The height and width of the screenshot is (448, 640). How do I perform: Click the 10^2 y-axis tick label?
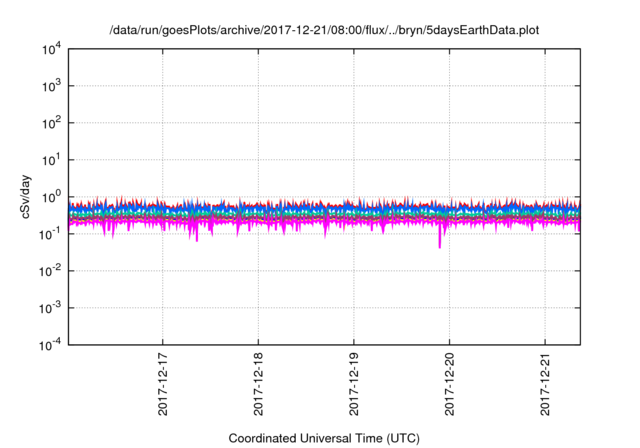tap(52, 123)
